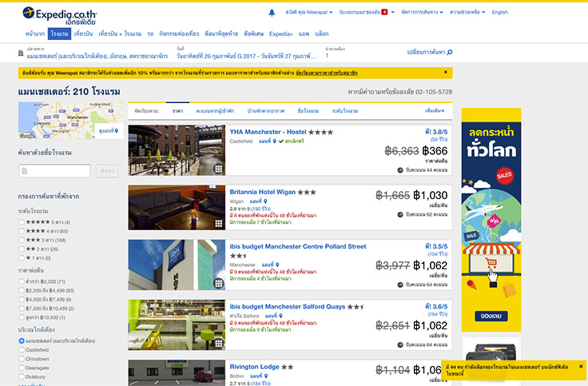Expand the Scratchpad dropdown
The image size is (588, 386).
(x=392, y=12)
